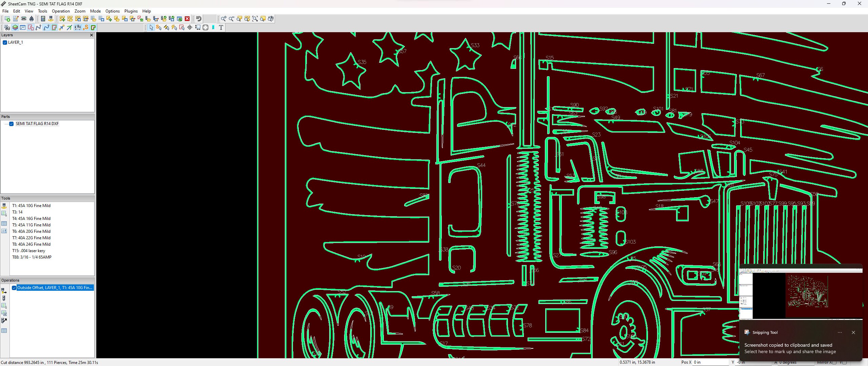Select tool T88: 3/16 - 1/4 65AMP

click(32, 257)
